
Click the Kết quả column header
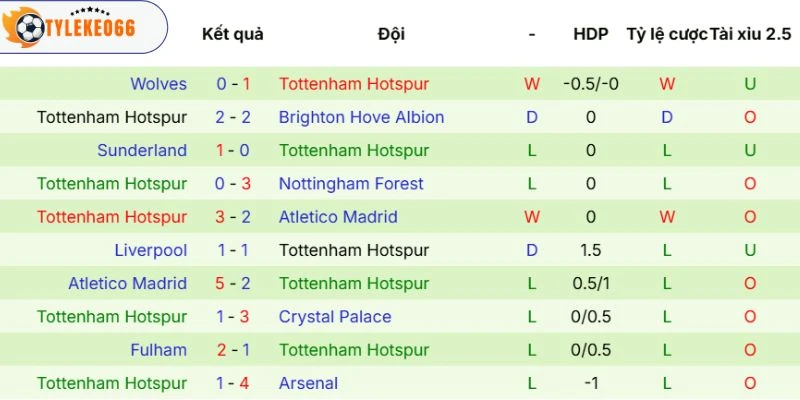click(x=233, y=34)
